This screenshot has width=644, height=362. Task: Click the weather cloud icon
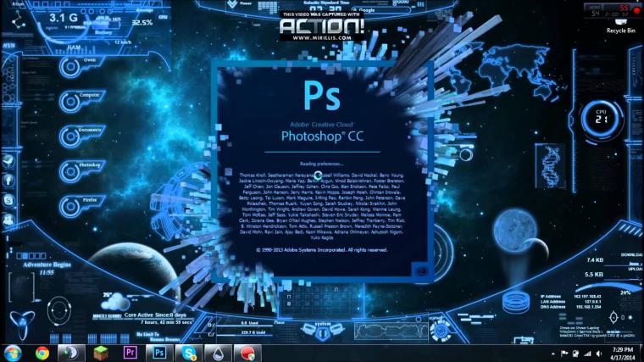coord(115,302)
